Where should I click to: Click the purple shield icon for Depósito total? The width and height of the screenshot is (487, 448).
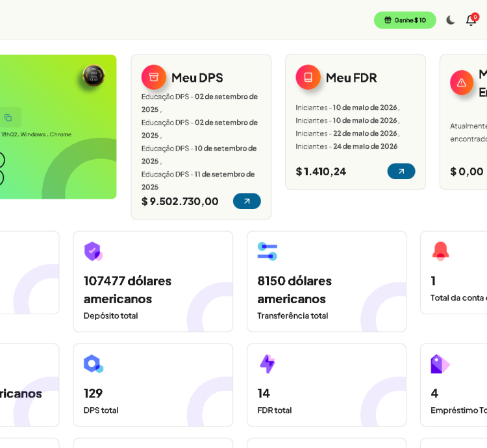point(93,251)
